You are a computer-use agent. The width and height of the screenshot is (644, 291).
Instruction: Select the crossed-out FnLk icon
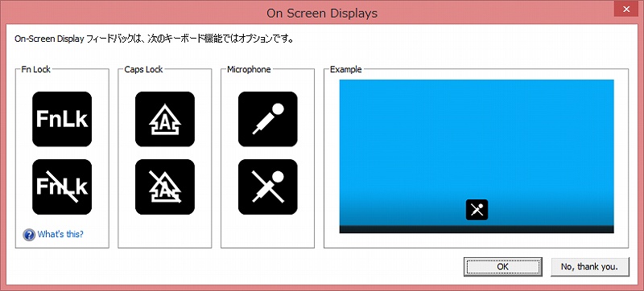pos(62,186)
